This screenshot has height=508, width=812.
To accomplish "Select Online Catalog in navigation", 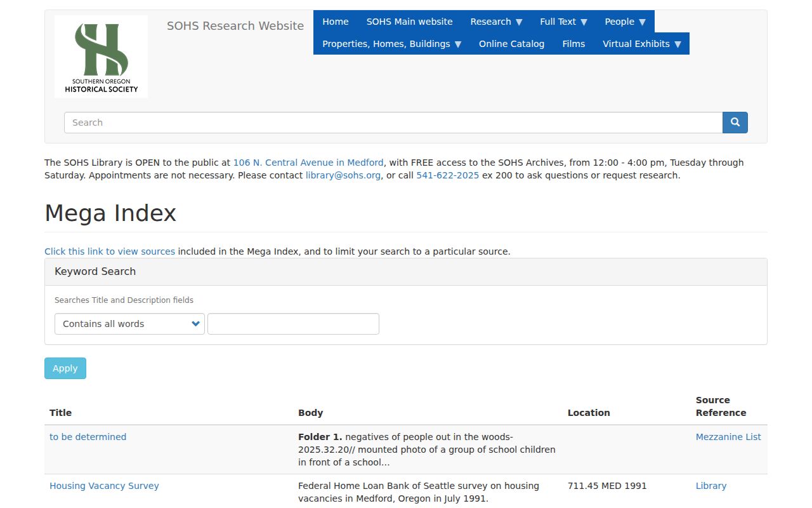I will [x=512, y=44].
